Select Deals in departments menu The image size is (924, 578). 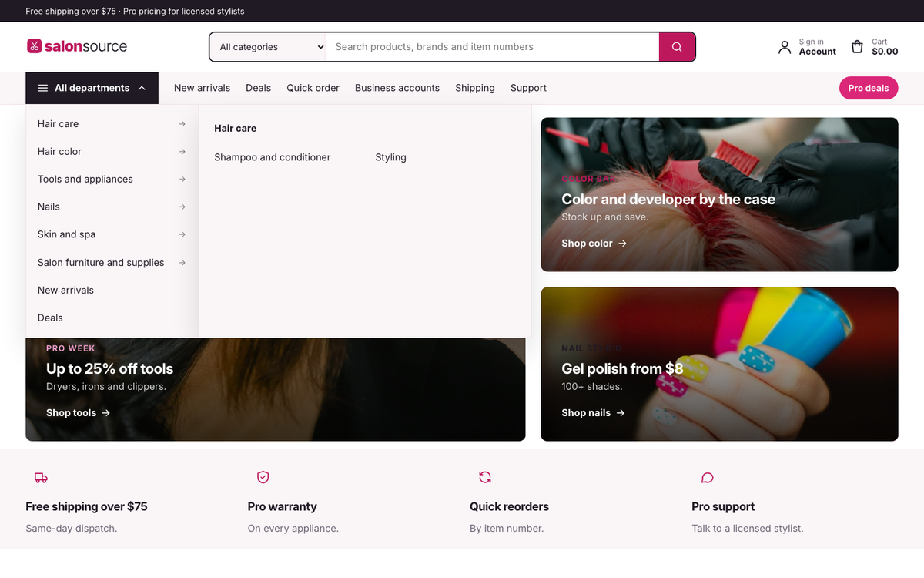coord(112,318)
